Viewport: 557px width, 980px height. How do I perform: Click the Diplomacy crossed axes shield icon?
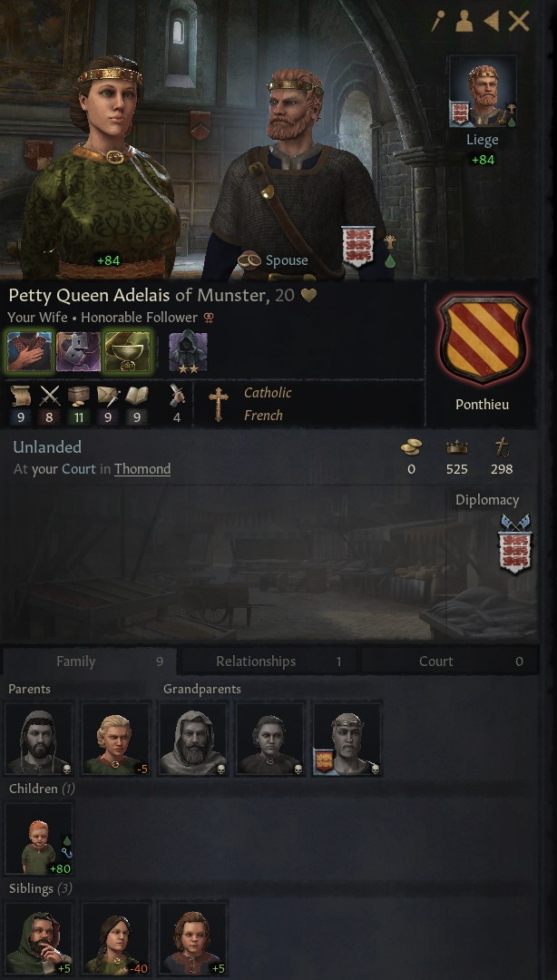pos(514,544)
